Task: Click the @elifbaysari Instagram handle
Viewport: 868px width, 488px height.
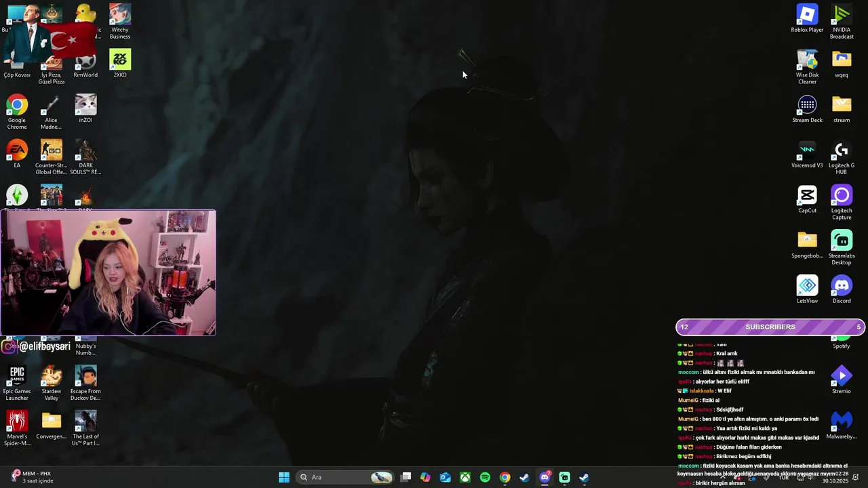Action: 45,346
